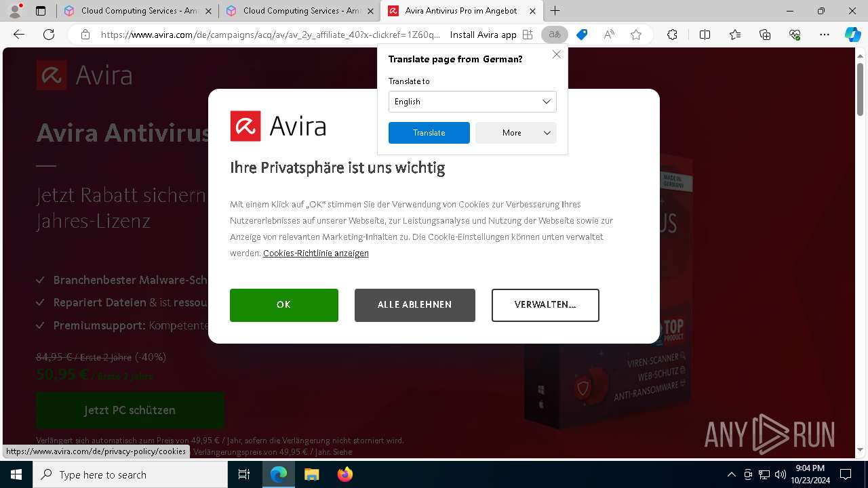Expand the Translate to English dropdown
The height and width of the screenshot is (488, 868).
tap(473, 102)
